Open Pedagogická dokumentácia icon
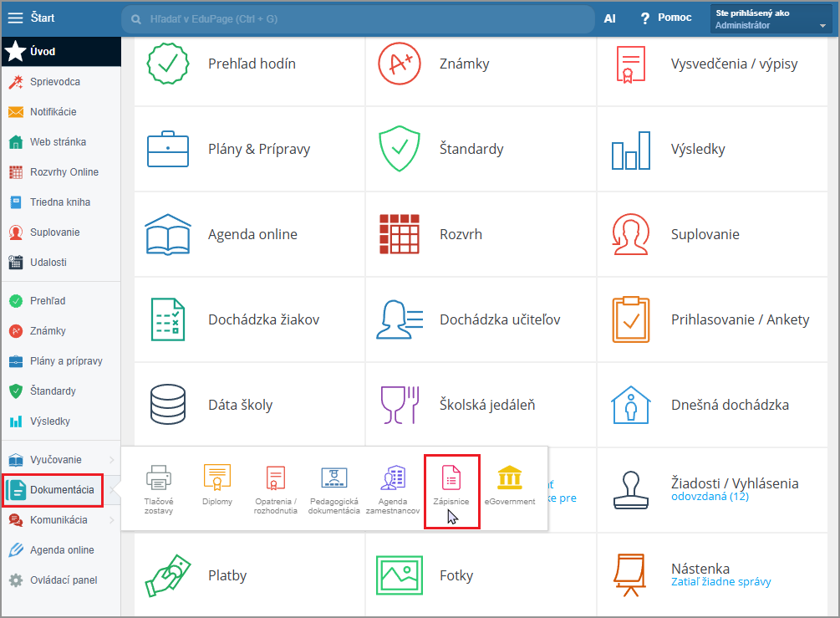 [x=334, y=478]
